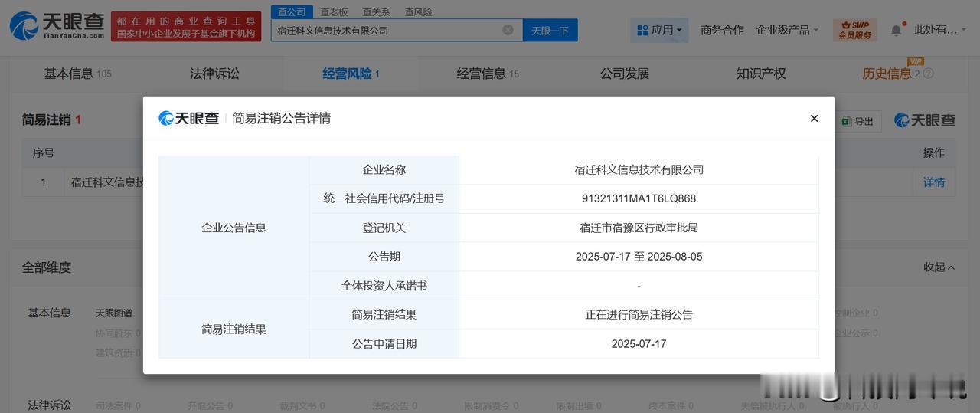Close the 简易注销公告详情 dialog
980x413 pixels.
814,118
